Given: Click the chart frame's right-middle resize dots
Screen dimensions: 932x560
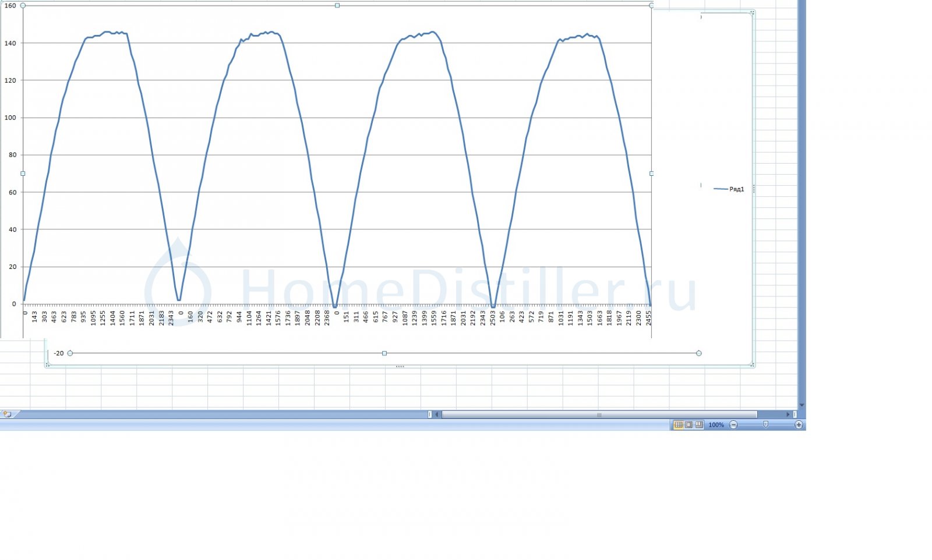Looking at the screenshot, I should [754, 189].
